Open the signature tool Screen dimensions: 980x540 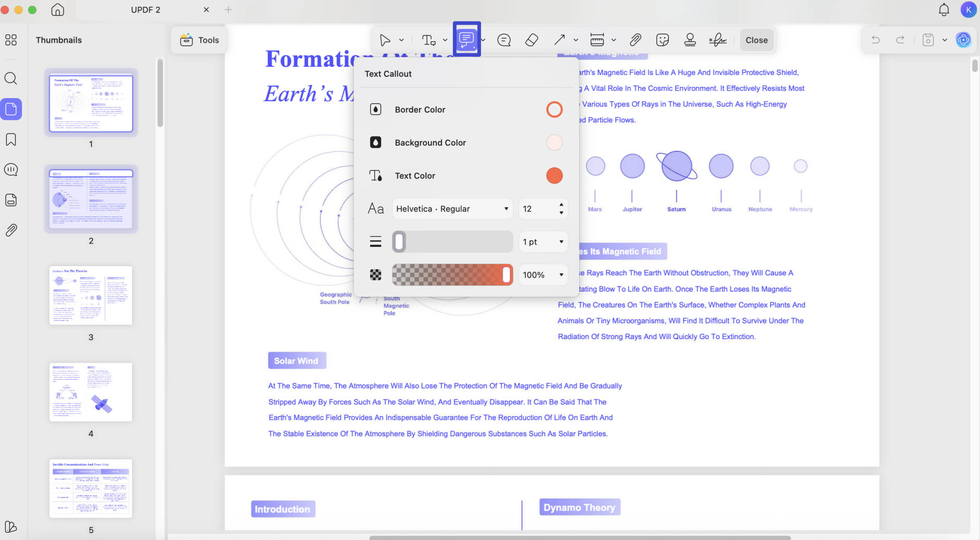click(717, 40)
